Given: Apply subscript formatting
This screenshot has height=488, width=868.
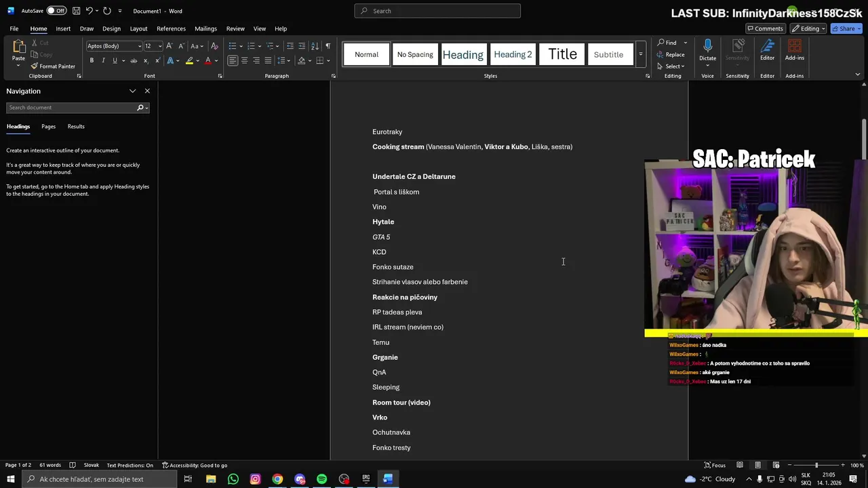Looking at the screenshot, I should coord(146,60).
